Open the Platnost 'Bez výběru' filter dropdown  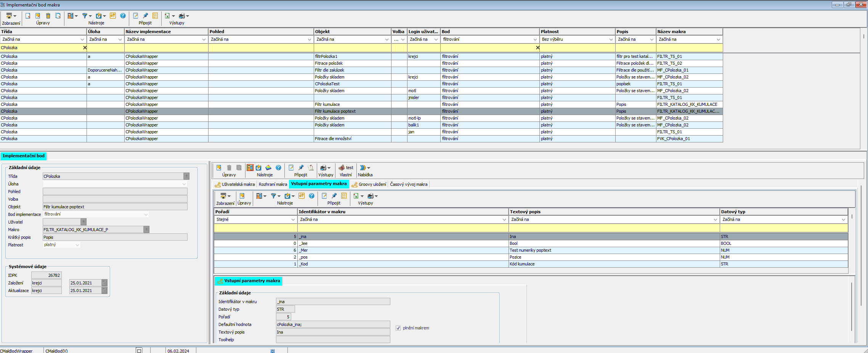pyautogui.click(x=611, y=39)
